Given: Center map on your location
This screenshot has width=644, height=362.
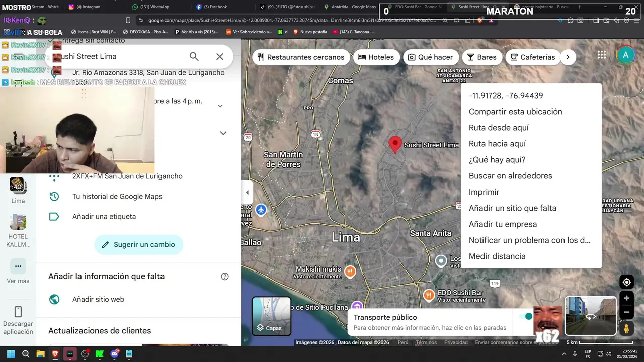Looking at the screenshot, I should tap(626, 282).
